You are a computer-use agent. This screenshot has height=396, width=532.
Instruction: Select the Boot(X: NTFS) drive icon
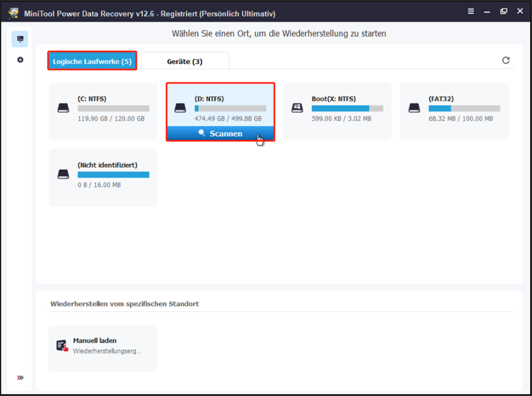pos(297,109)
